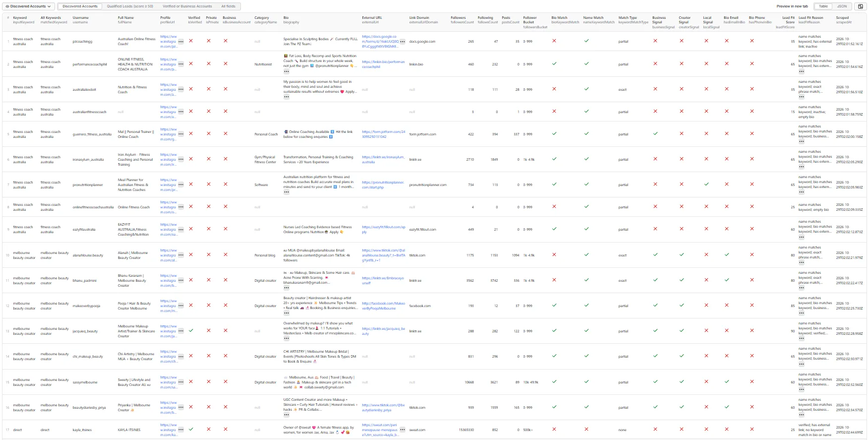
Task: Select the All fields tab
Action: (228, 6)
